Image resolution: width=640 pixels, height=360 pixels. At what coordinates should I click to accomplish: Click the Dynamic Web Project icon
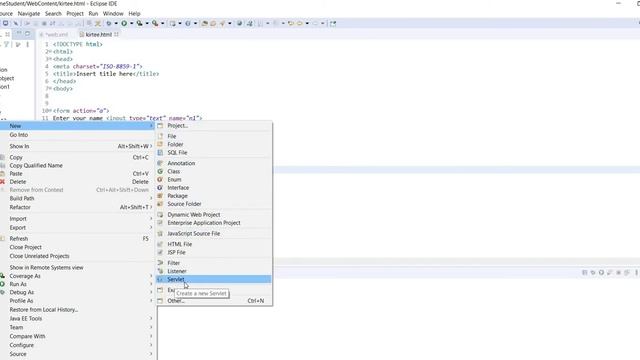coord(160,215)
